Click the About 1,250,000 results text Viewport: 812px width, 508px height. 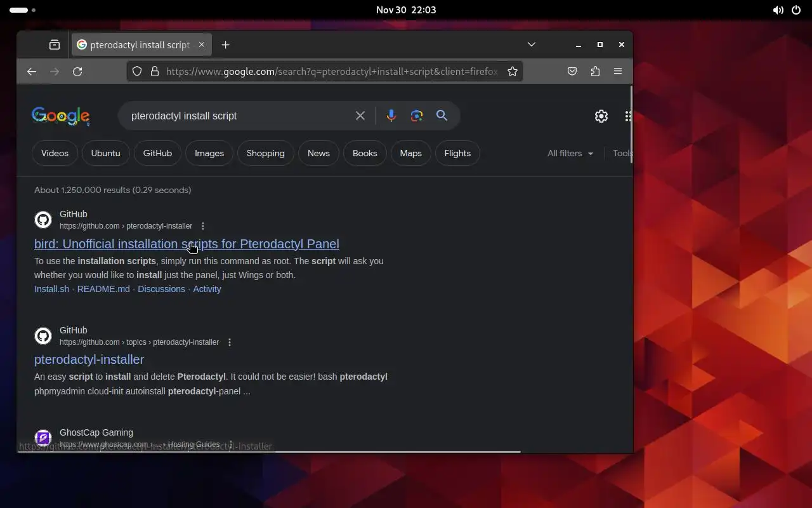click(x=113, y=190)
